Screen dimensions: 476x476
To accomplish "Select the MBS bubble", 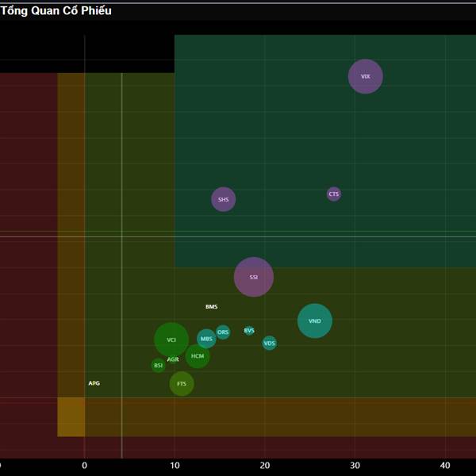I will [206, 339].
